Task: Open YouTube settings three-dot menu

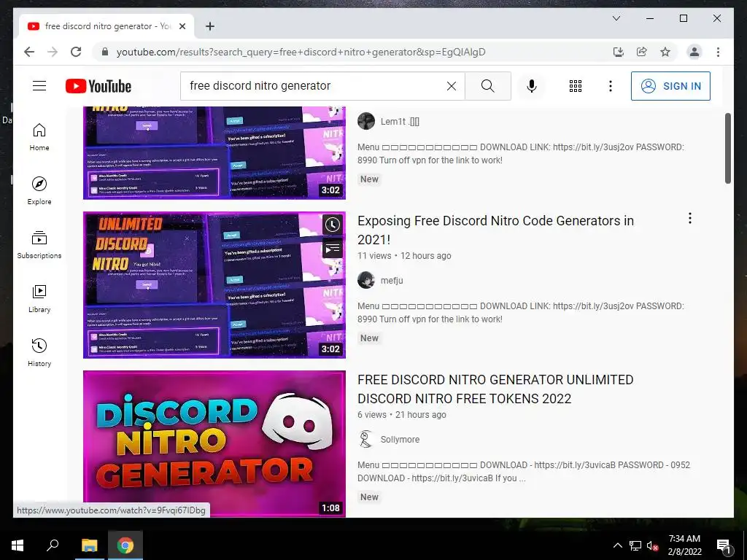Action: [x=611, y=86]
